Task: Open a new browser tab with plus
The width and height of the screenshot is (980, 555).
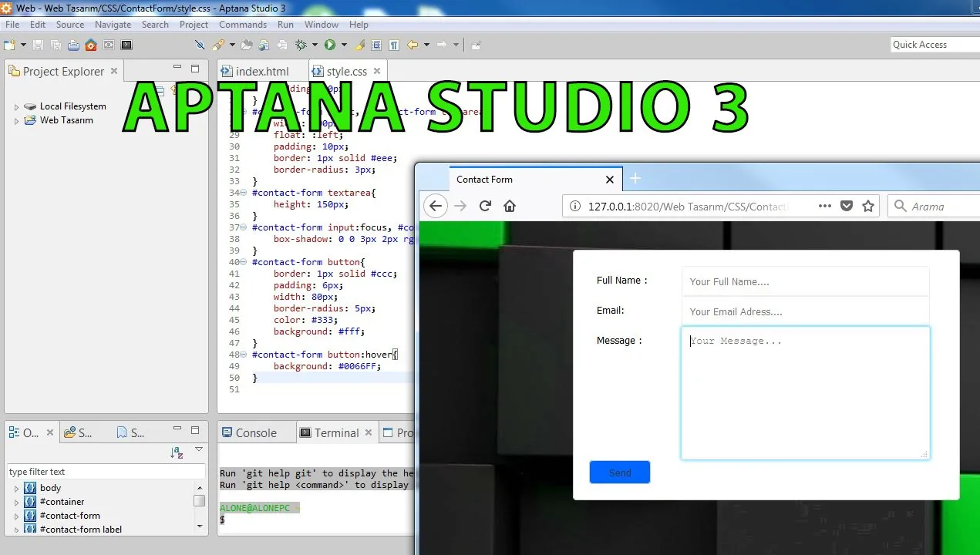Action: pyautogui.click(x=635, y=179)
